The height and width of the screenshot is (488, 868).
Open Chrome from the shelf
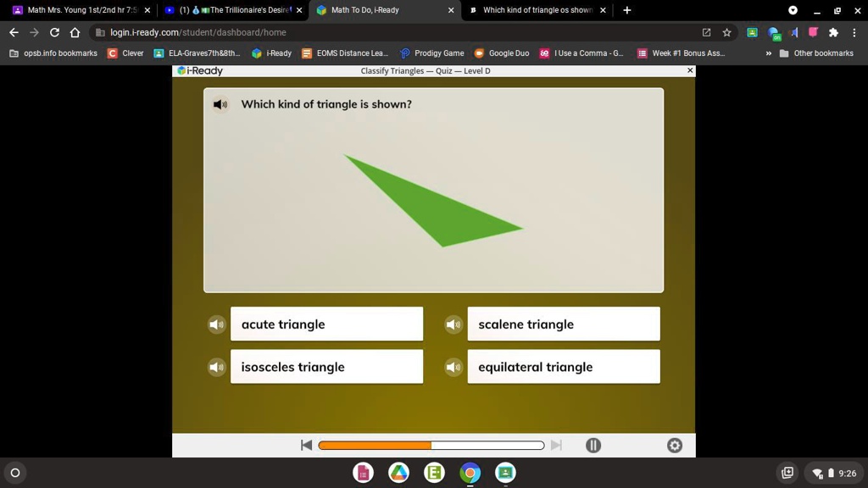point(470,473)
